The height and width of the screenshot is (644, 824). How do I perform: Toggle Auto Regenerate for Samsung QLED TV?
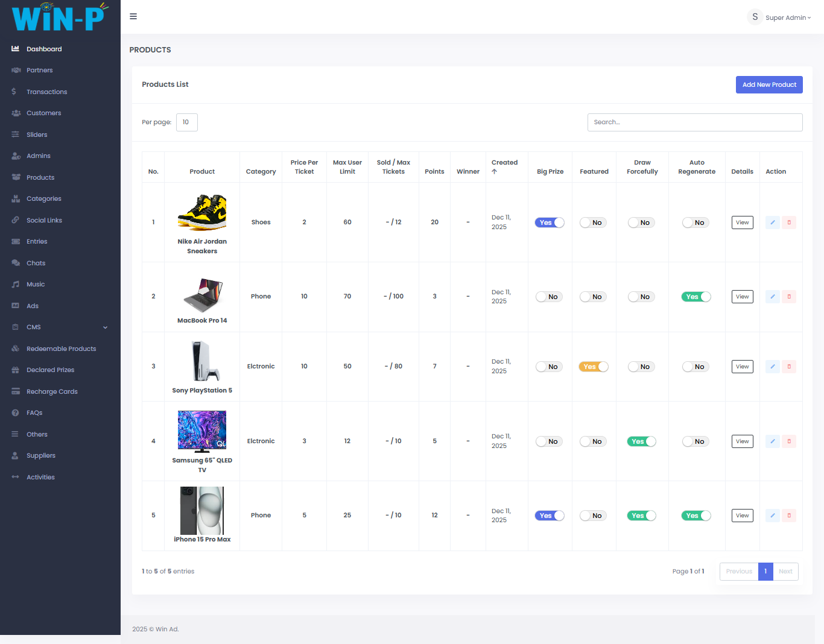coord(696,441)
